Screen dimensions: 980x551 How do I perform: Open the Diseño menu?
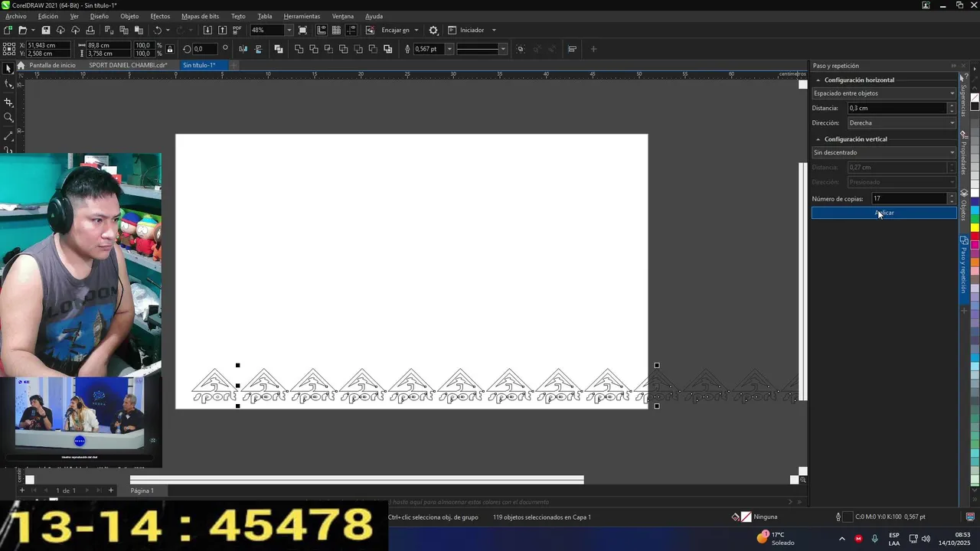pyautogui.click(x=100, y=16)
